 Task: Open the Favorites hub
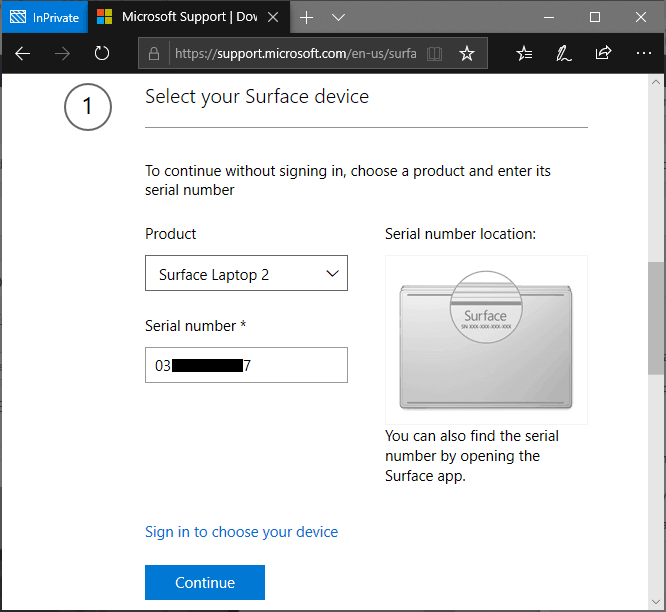coord(525,54)
